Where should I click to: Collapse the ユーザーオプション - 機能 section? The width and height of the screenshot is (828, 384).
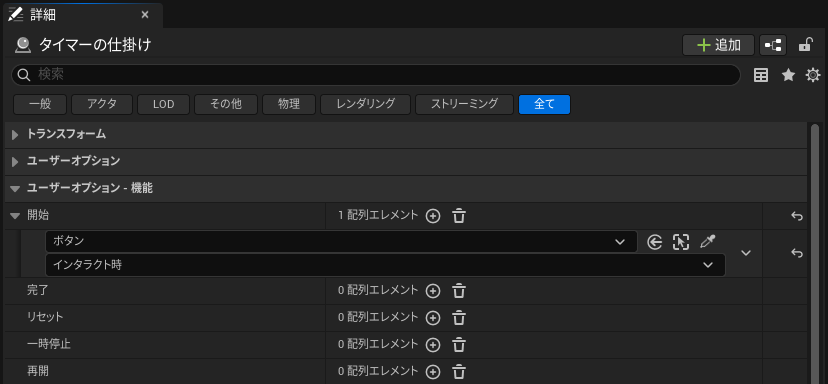click(15, 189)
